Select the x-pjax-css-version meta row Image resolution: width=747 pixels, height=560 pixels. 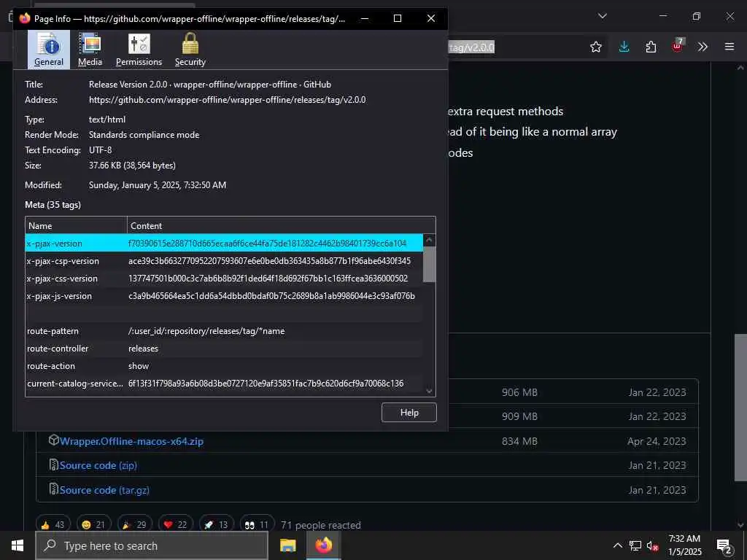pyautogui.click(x=224, y=279)
